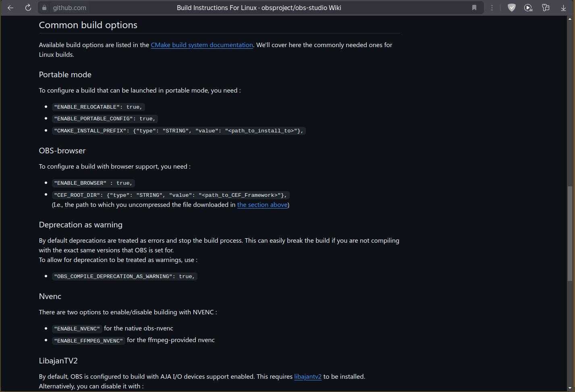The image size is (575, 392).
Task: Click the site security lock icon
Action: pyautogui.click(x=44, y=8)
